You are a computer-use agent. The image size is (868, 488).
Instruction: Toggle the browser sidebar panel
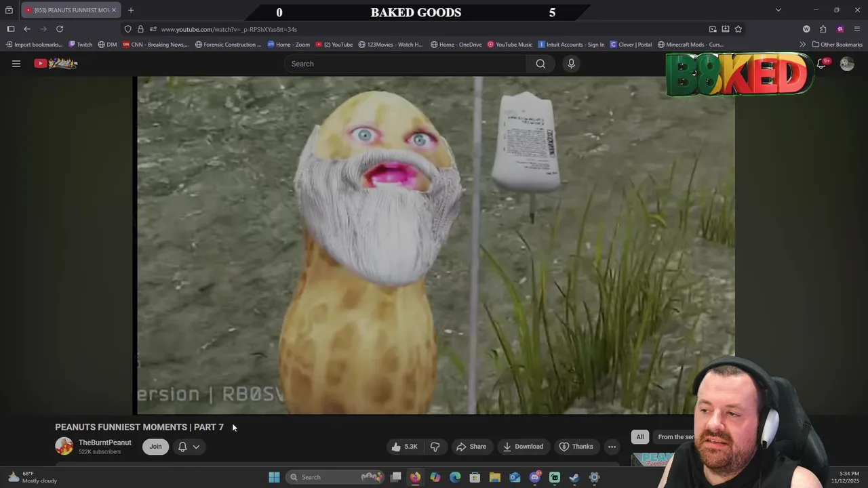11,29
